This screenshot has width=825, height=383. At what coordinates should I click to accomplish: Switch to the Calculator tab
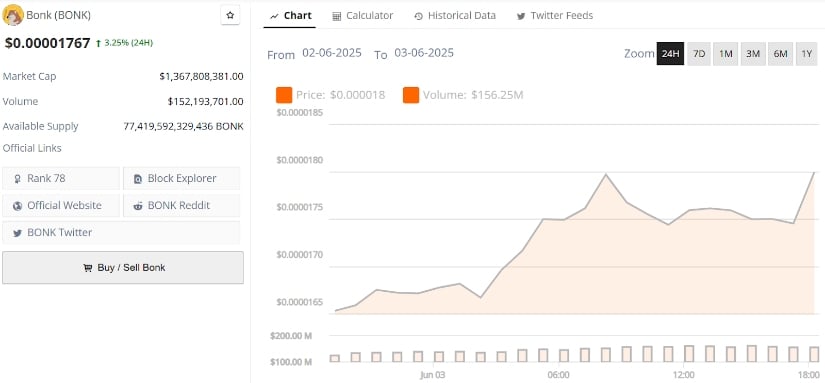(363, 16)
